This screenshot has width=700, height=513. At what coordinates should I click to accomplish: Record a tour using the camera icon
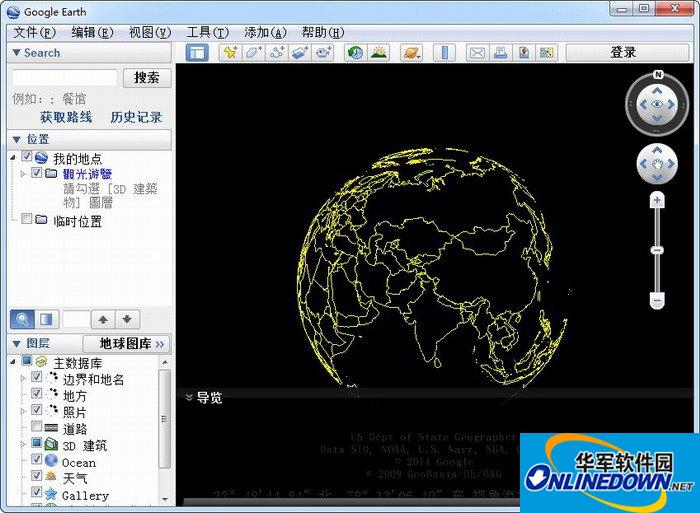click(323, 53)
